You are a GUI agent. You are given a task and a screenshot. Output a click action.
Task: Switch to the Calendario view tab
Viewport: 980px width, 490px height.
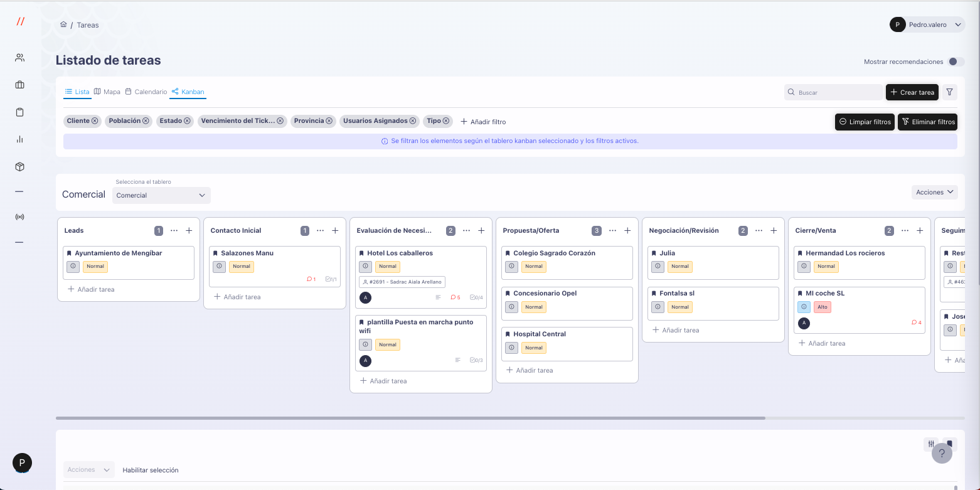(x=146, y=92)
